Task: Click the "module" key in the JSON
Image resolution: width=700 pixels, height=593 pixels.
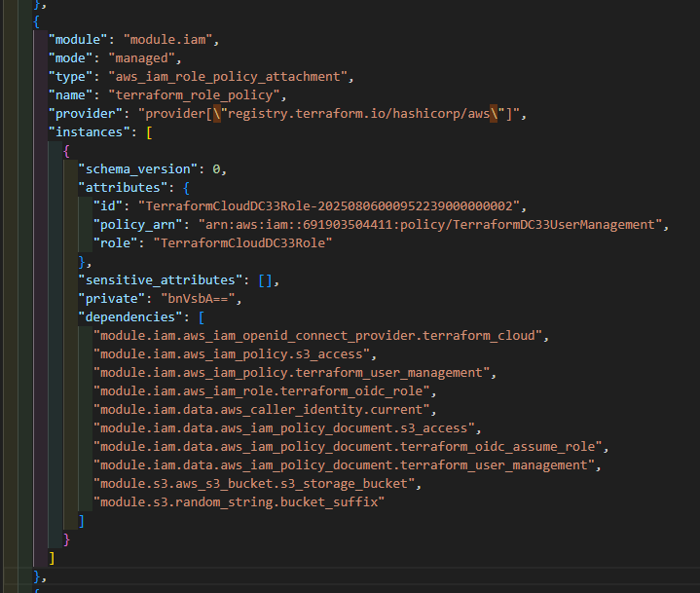Action: coord(78,40)
